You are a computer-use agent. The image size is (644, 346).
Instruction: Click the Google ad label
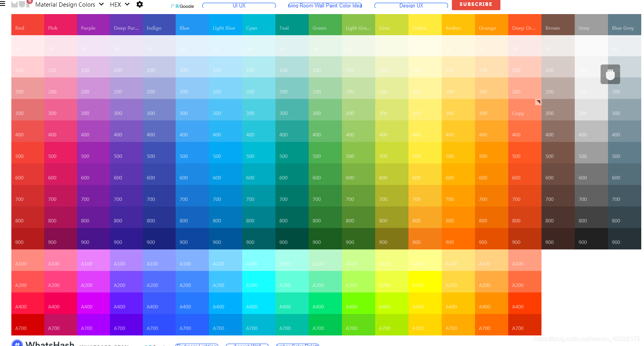183,6
